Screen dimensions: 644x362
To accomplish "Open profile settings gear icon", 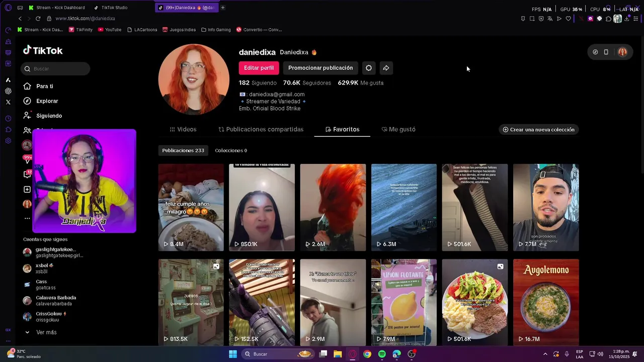I will [369, 68].
